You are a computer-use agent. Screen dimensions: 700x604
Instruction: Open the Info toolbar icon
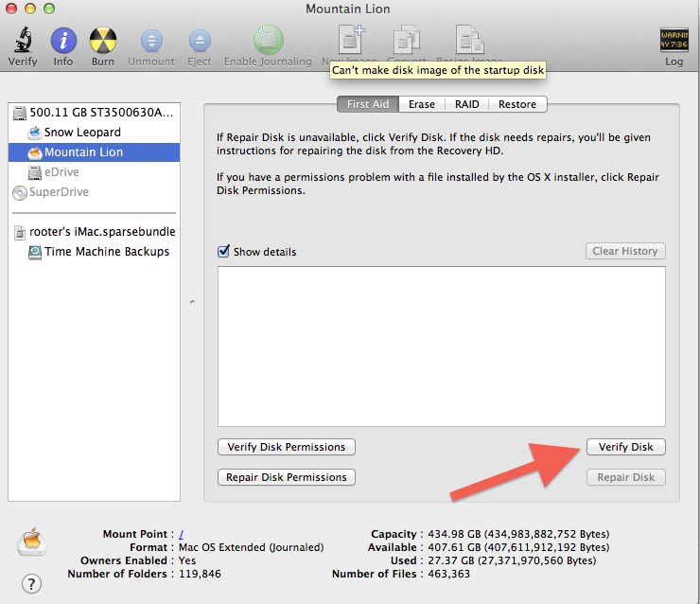coord(63,40)
